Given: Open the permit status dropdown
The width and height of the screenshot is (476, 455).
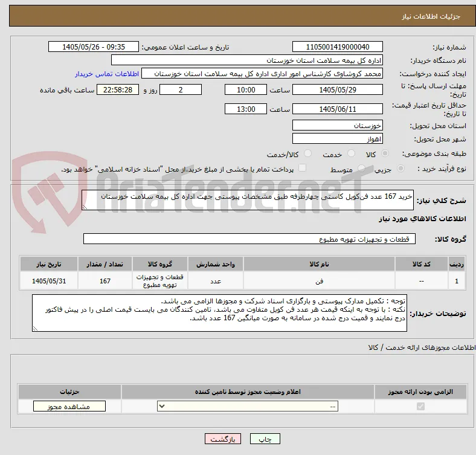Looking at the screenshot, I should coord(248,406).
